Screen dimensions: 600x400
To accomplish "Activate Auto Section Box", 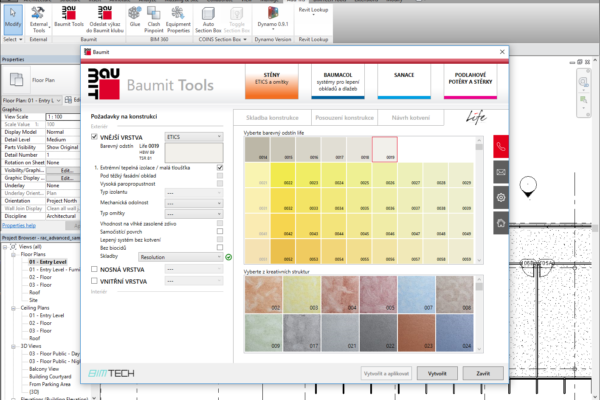I will [x=208, y=20].
